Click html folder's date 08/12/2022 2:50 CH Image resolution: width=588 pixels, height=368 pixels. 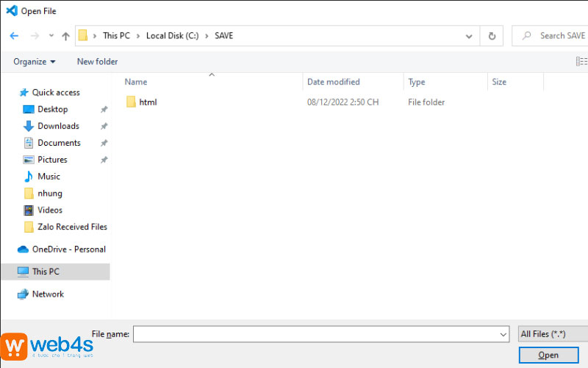tap(343, 102)
